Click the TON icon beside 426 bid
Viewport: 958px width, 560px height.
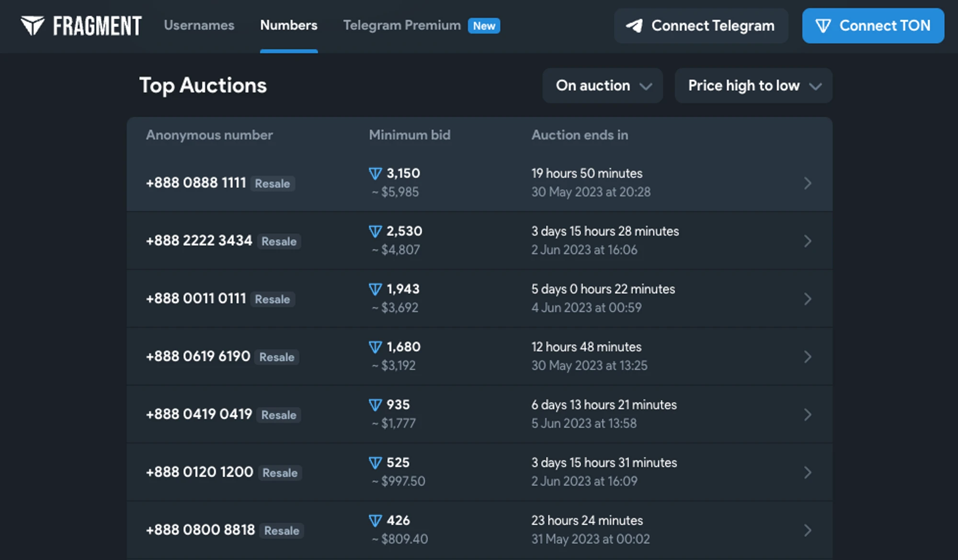click(x=375, y=521)
